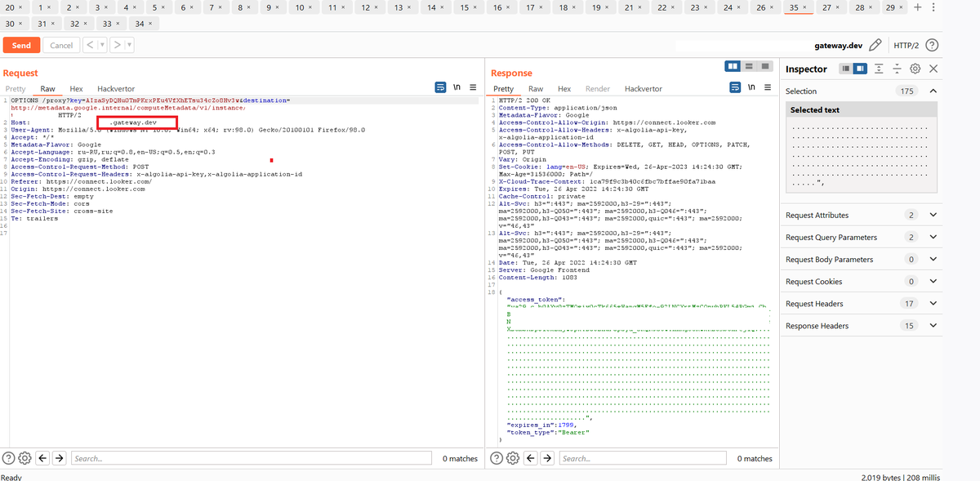
Task: Go forward to next request in history
Action: point(118,45)
